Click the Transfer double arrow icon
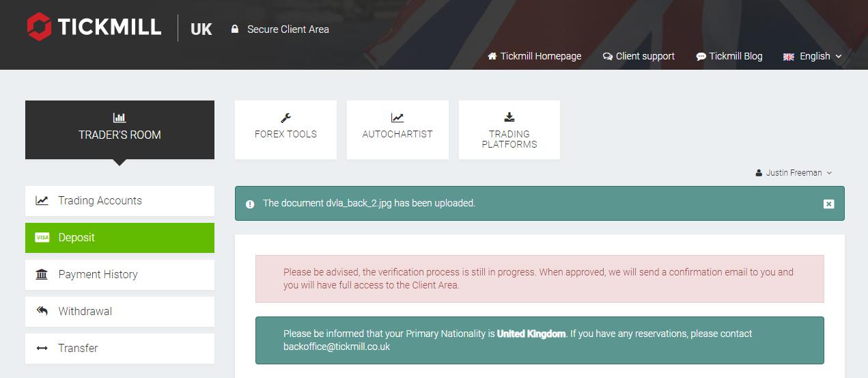 coord(42,348)
